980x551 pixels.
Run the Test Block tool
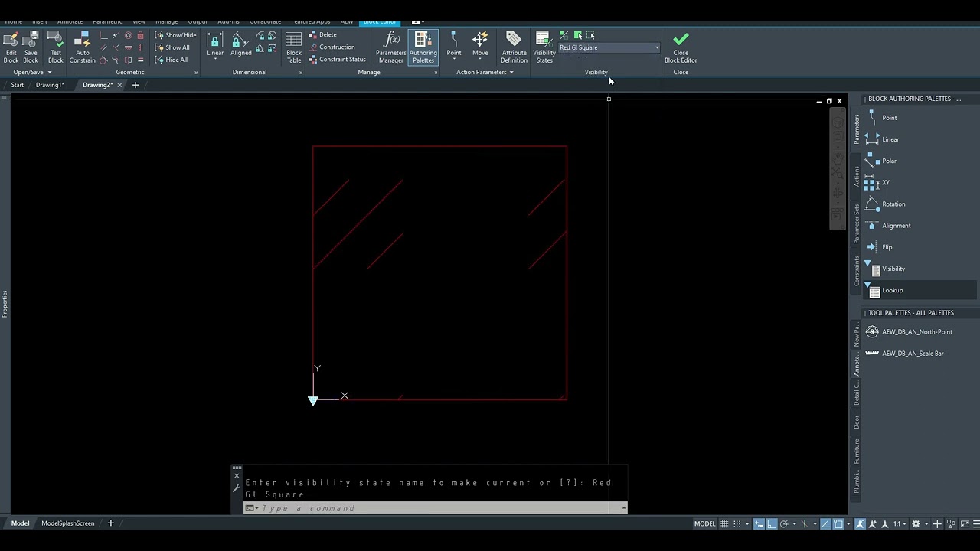(x=55, y=47)
